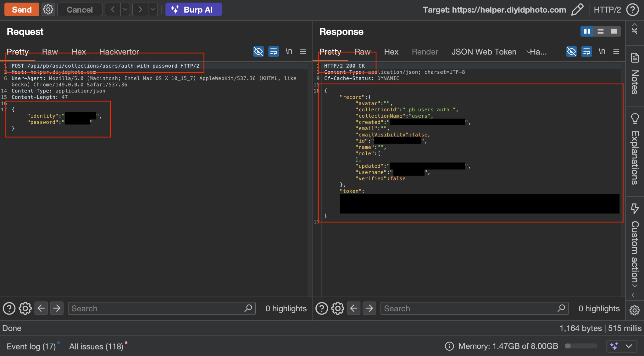Open the Render tab in Response

pos(425,52)
